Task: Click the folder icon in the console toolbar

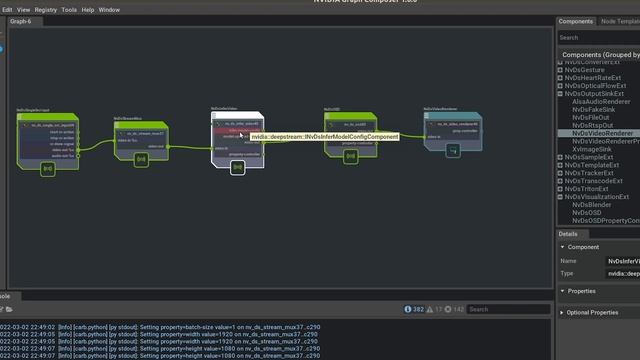Action: coord(9,309)
